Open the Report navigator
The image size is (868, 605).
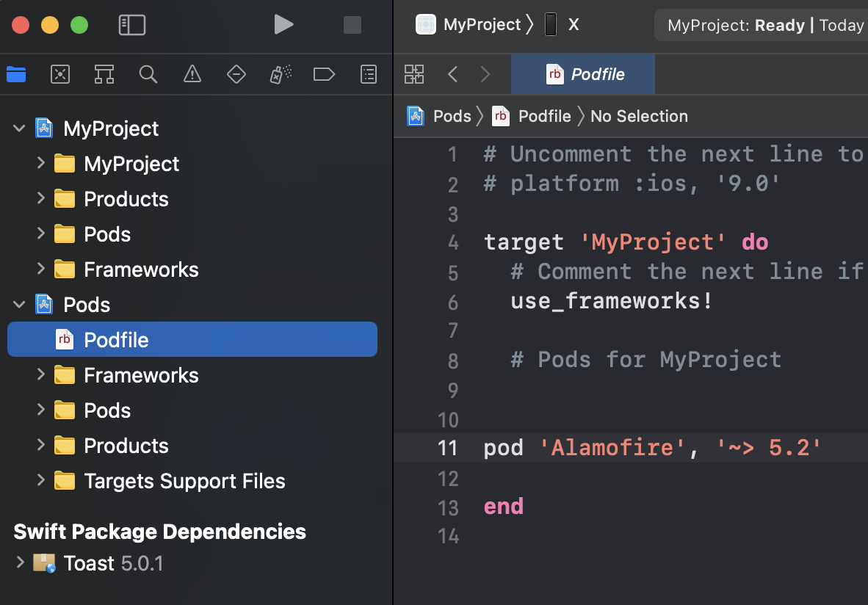coord(368,74)
